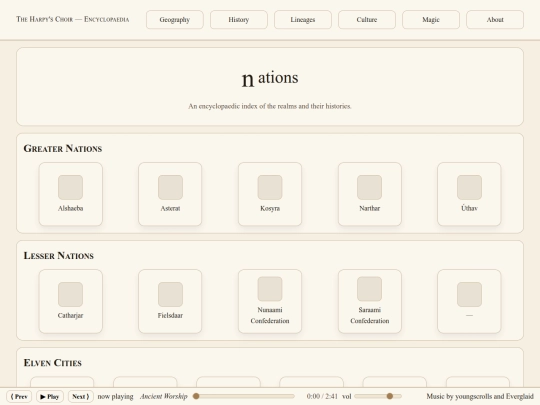Click the Nunaami Confederation emblem thumbnail
The image size is (540, 405).
click(x=270, y=289)
